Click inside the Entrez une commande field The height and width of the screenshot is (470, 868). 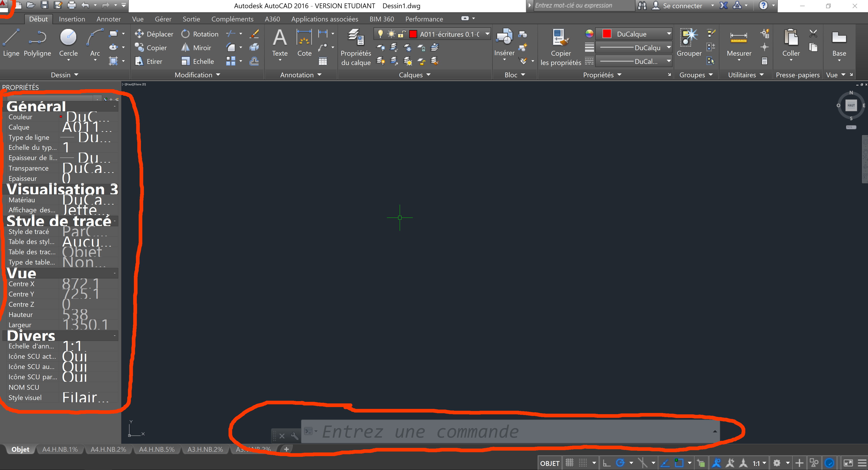point(472,432)
